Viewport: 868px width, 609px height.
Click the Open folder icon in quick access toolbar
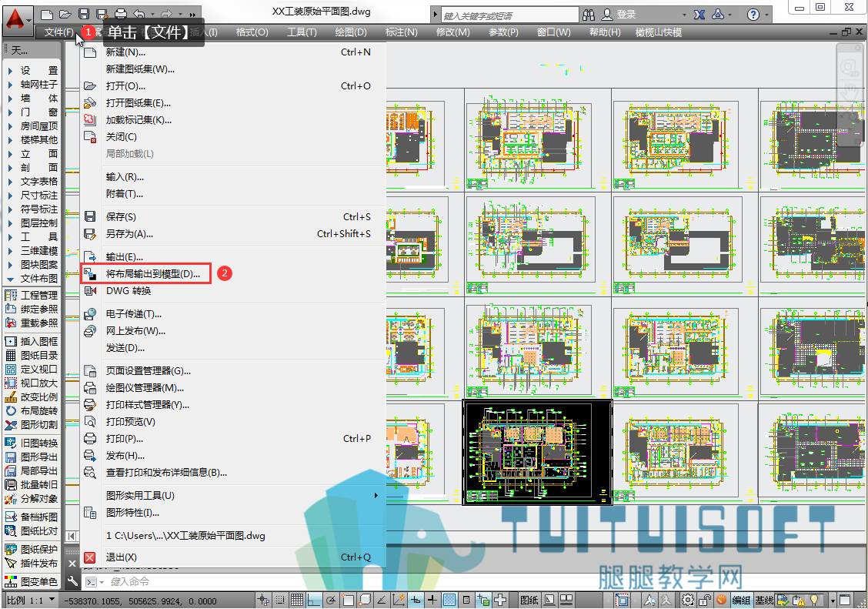coord(65,15)
